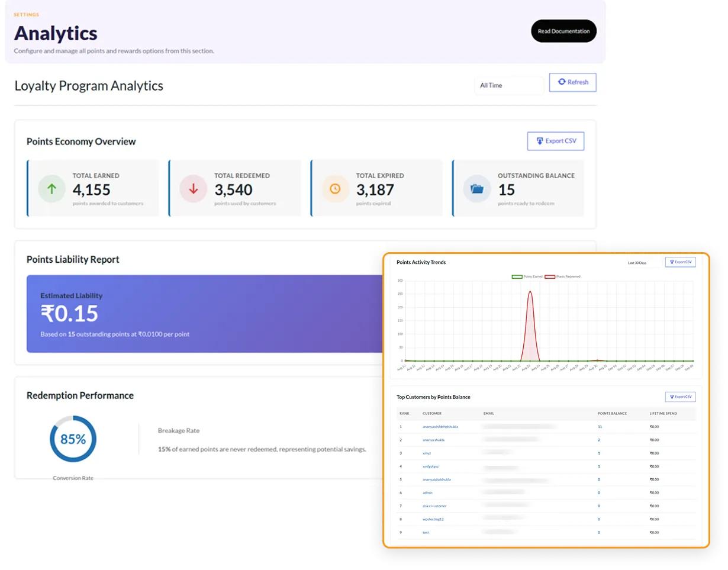The image size is (728, 570).
Task: Click the Points Activity Trends title
Action: point(421,262)
